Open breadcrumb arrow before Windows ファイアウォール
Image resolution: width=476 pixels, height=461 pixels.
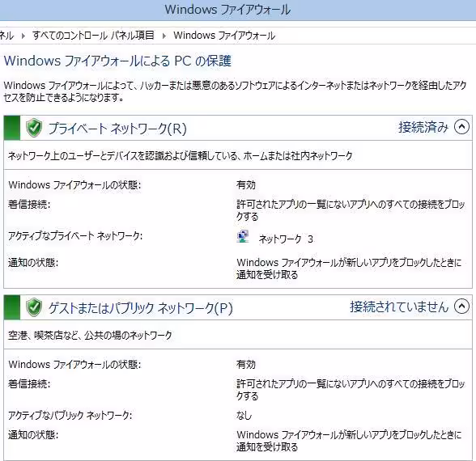[x=164, y=36]
